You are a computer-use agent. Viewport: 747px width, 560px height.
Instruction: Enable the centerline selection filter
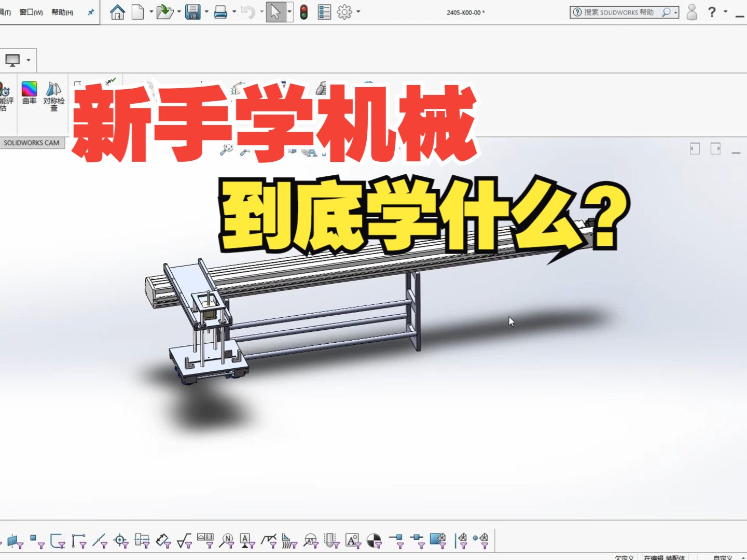click(142, 541)
